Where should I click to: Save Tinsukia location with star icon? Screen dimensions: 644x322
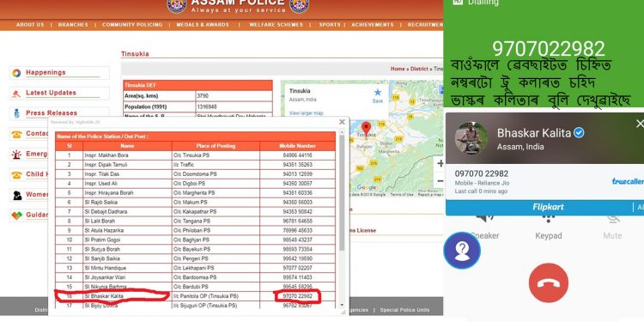(x=378, y=95)
